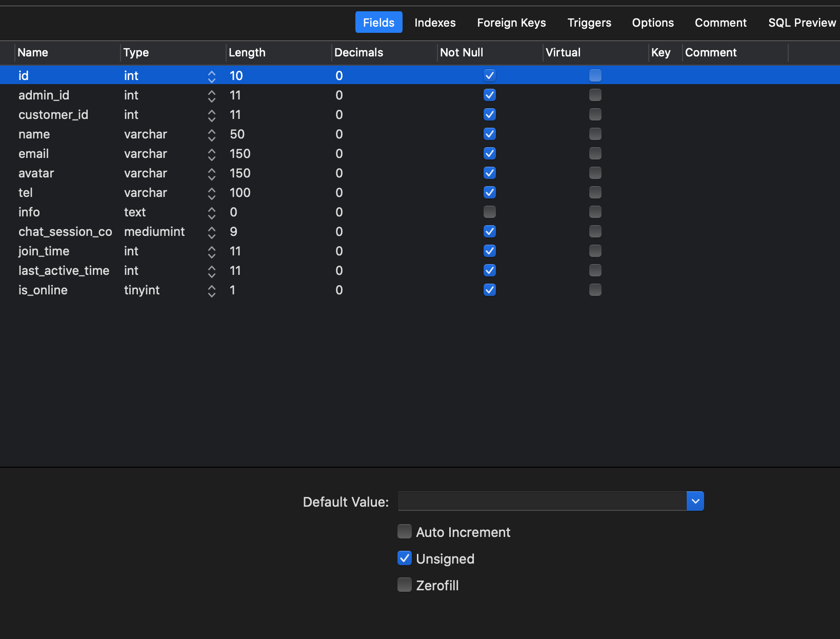This screenshot has width=840, height=639.
Task: Uncheck the Unsigned option
Action: (405, 558)
